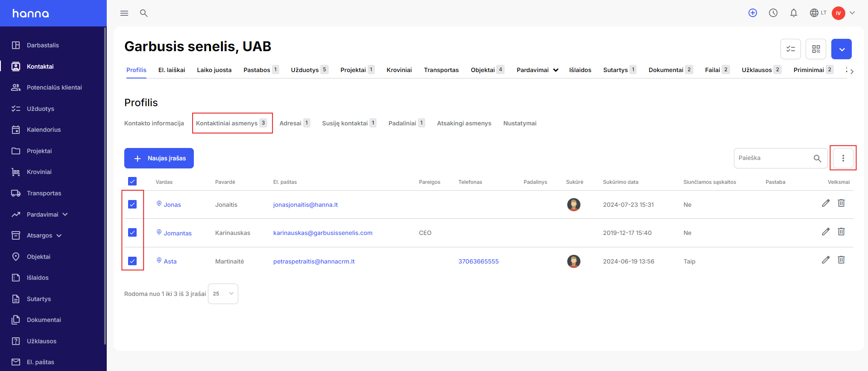The width and height of the screenshot is (868, 371).
Task: Uncheck the Asta row checkbox
Action: pos(132,261)
